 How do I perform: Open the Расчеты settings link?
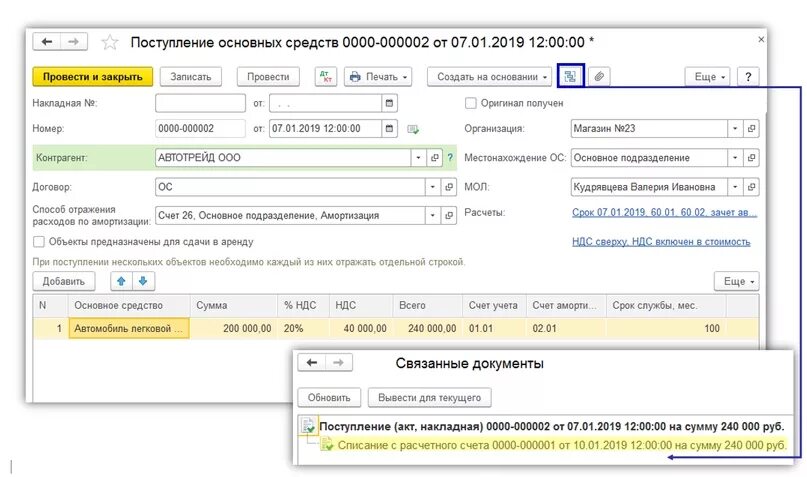pos(664,213)
